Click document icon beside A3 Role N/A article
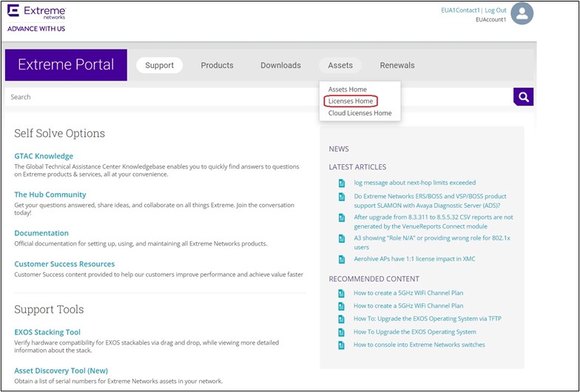Screen dimensions: 580x392 (342, 239)
